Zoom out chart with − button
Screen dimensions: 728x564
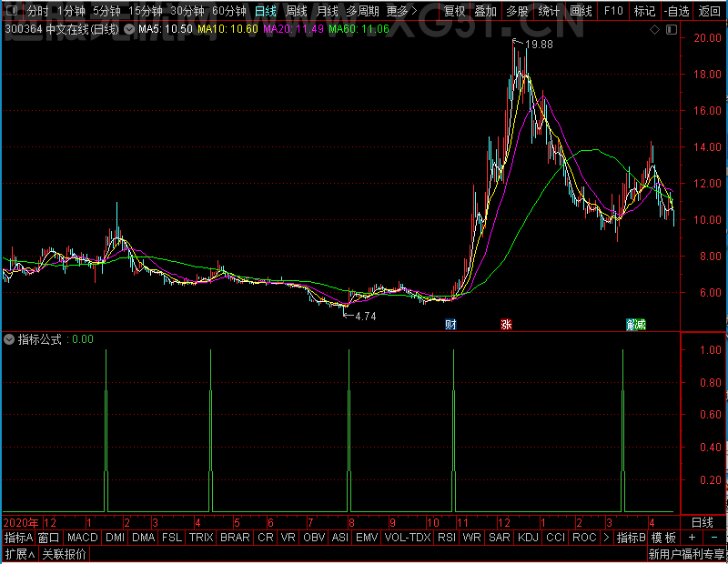[x=714, y=538]
